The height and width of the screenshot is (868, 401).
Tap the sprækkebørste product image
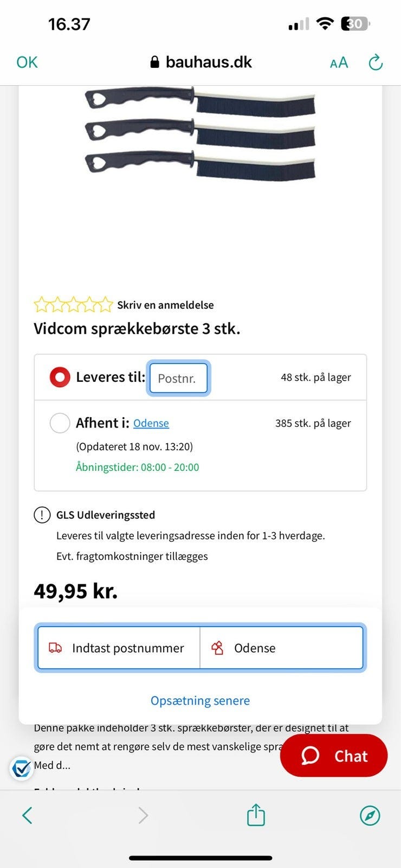200,133
